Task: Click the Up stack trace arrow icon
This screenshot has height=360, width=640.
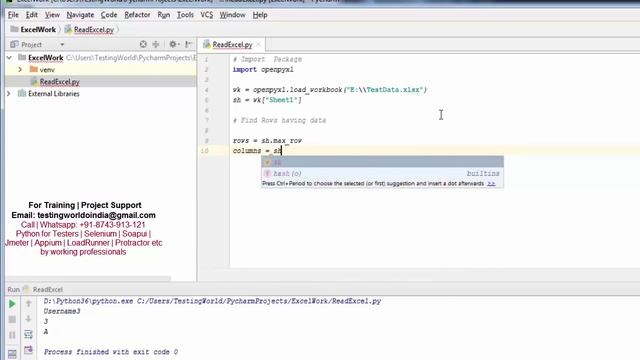Action: 28,303
